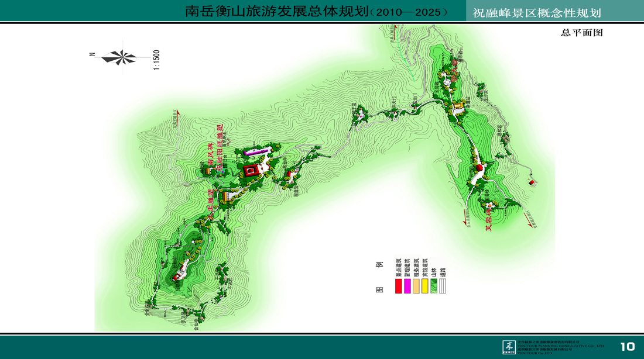Viewport: 644px width, 359px height.
Task: Click the red 大禹雕塑 map label
Action: tap(210, 205)
